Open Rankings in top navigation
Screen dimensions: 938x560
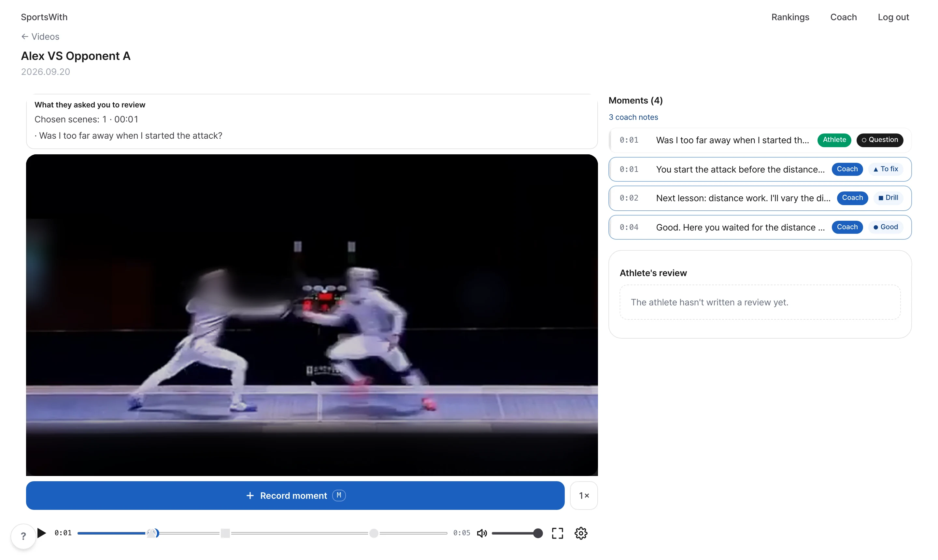coord(790,17)
